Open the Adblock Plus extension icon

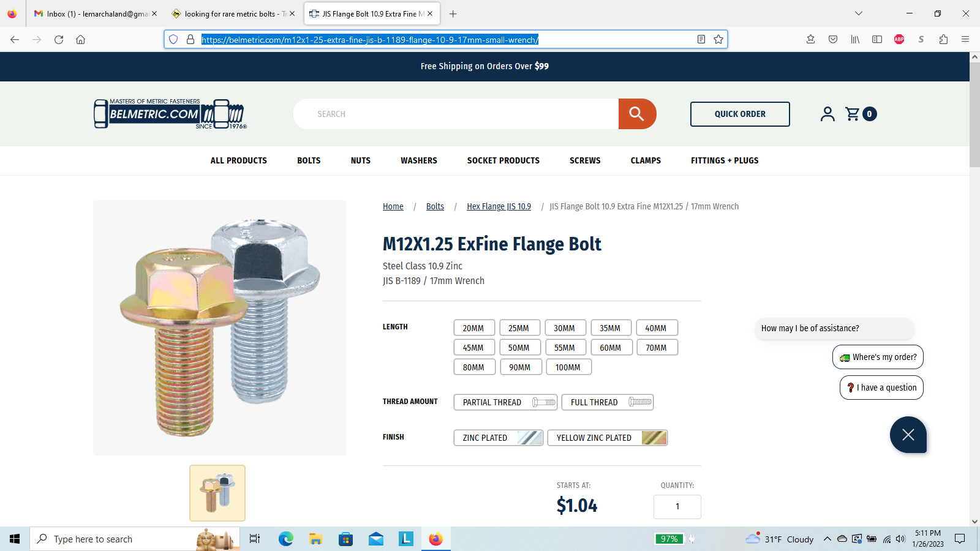tap(899, 39)
